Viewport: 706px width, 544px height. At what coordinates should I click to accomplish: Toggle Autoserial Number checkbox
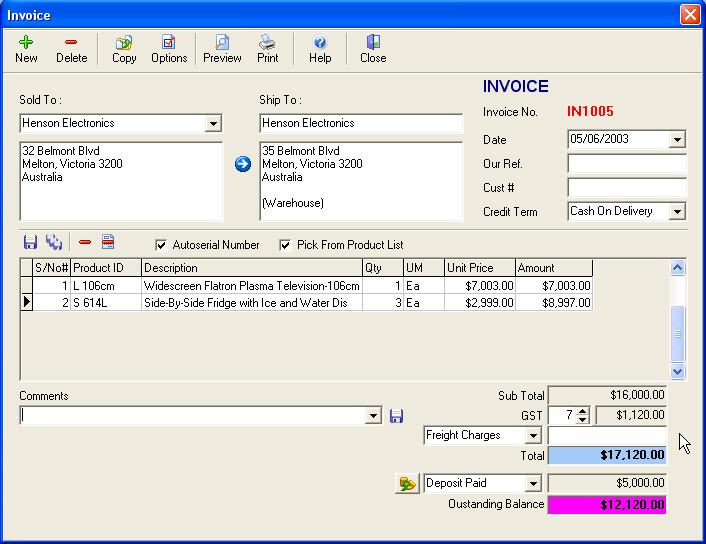click(161, 245)
